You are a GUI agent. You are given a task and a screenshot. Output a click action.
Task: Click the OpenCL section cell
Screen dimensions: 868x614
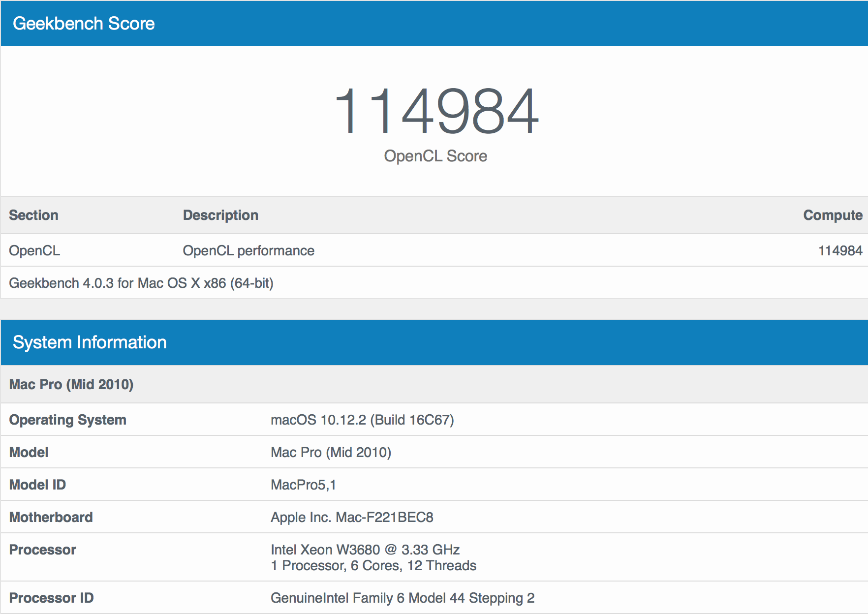coord(34,250)
